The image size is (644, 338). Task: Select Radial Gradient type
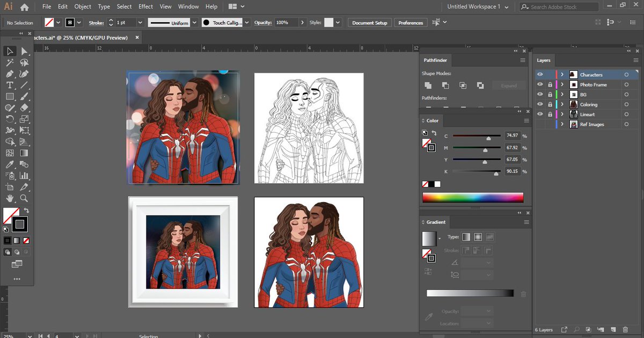478,237
